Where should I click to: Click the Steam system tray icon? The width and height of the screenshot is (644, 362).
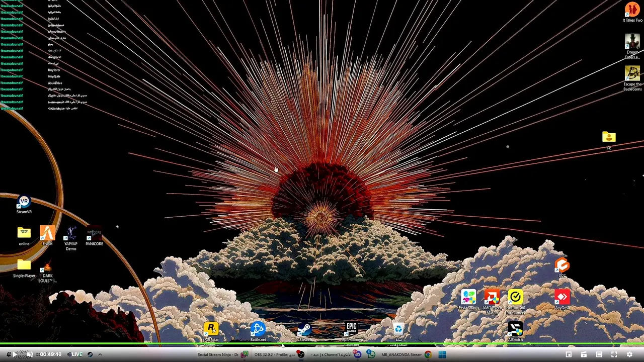tap(90, 354)
